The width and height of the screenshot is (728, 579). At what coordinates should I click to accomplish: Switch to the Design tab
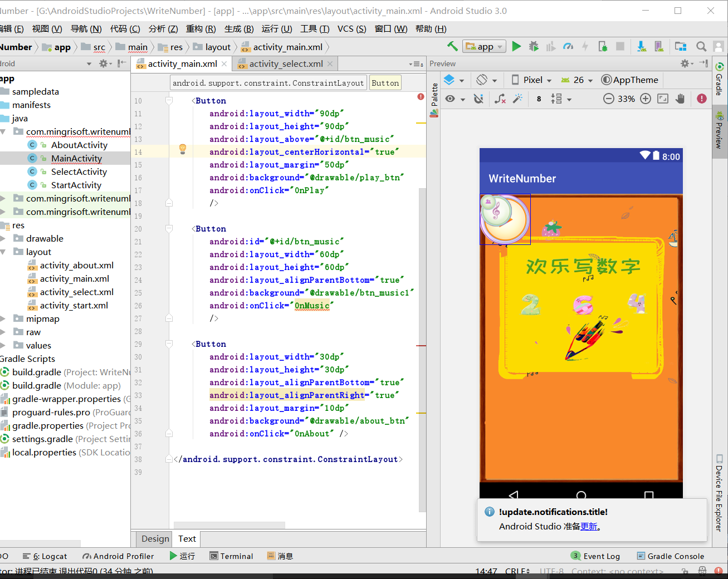pyautogui.click(x=155, y=538)
